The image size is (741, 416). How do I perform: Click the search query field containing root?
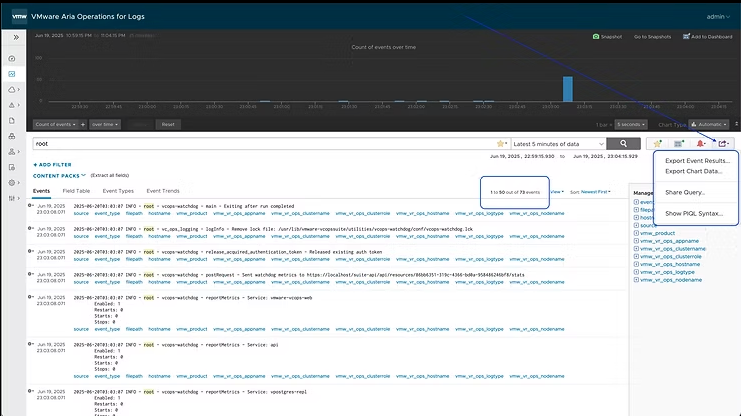tap(265, 144)
